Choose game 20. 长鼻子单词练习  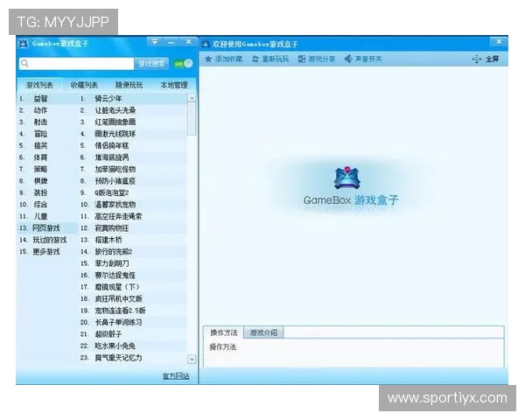coord(133,322)
